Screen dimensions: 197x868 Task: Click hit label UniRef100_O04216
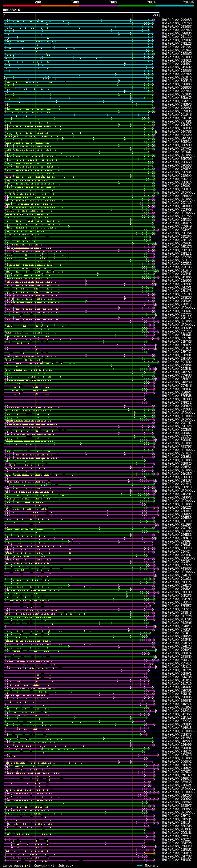click(177, 101)
